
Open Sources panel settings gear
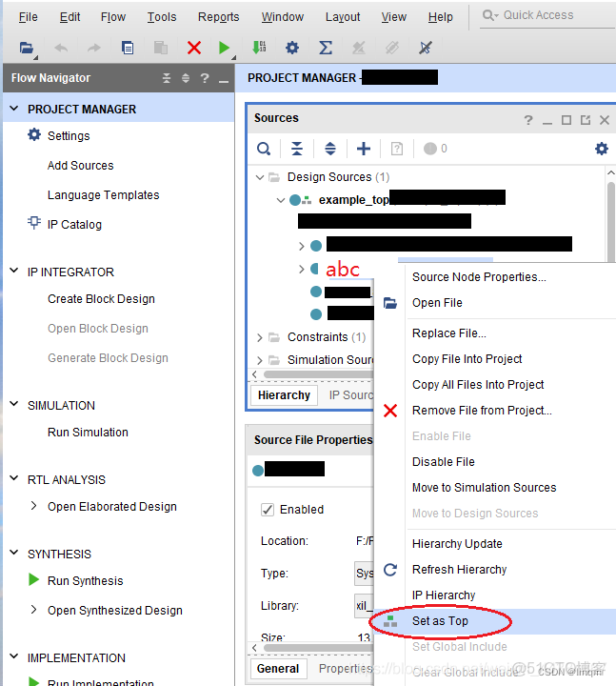click(602, 149)
